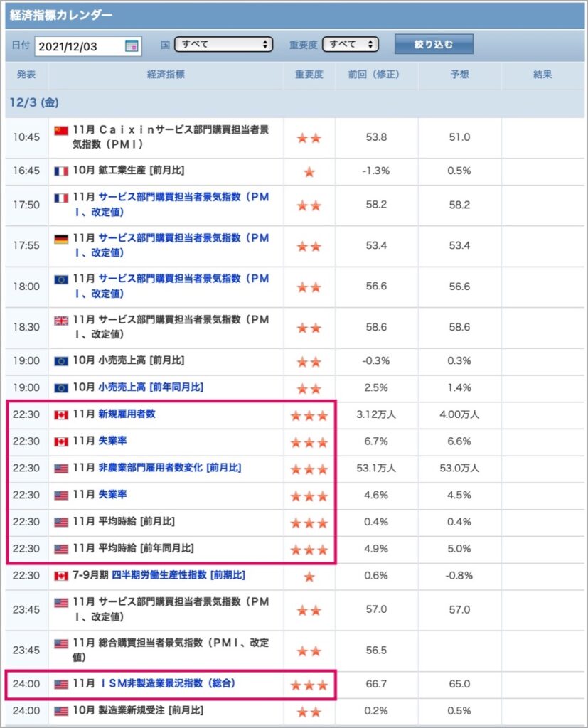
Task: Click the three-star rating for ISM非製造業景況指数
Action: click(309, 685)
